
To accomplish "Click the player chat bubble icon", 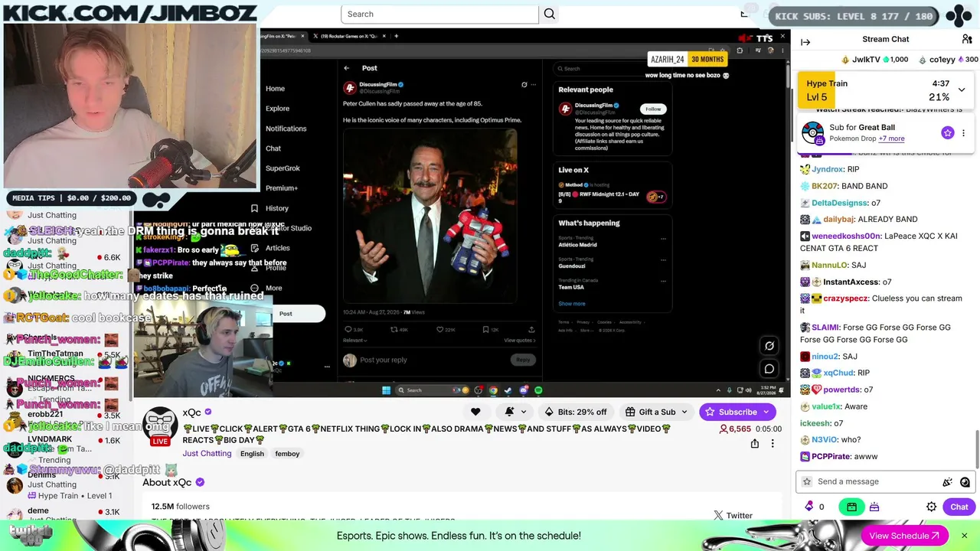I will coord(769,369).
